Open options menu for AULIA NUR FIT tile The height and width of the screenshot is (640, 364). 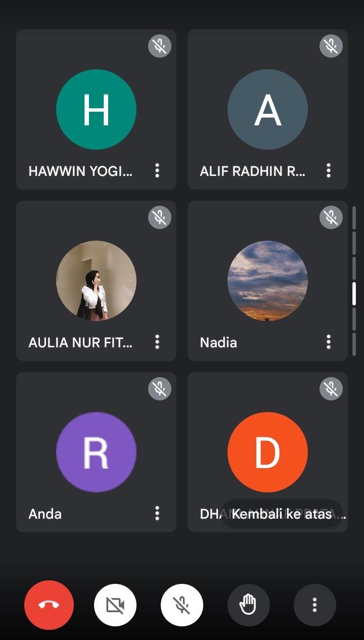click(x=157, y=342)
